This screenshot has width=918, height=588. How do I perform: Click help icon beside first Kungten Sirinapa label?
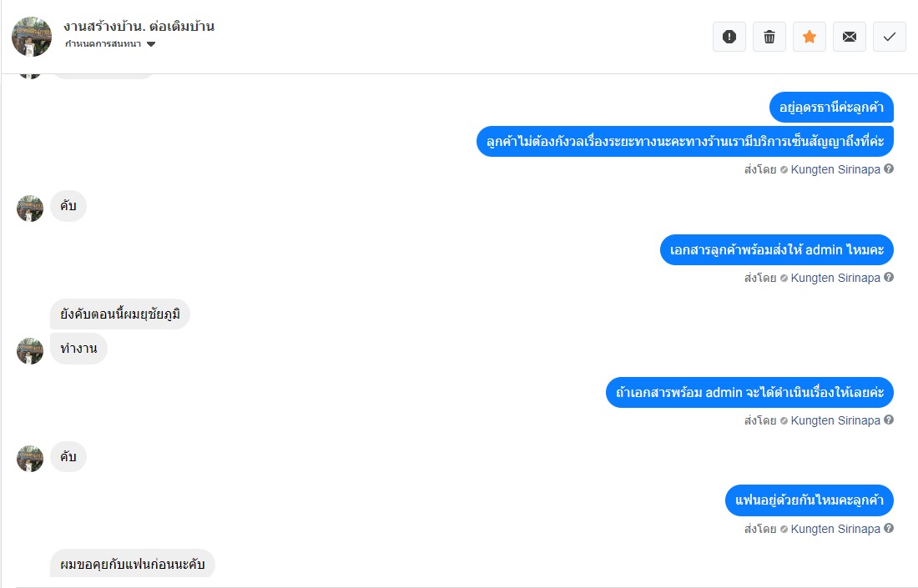(x=889, y=169)
